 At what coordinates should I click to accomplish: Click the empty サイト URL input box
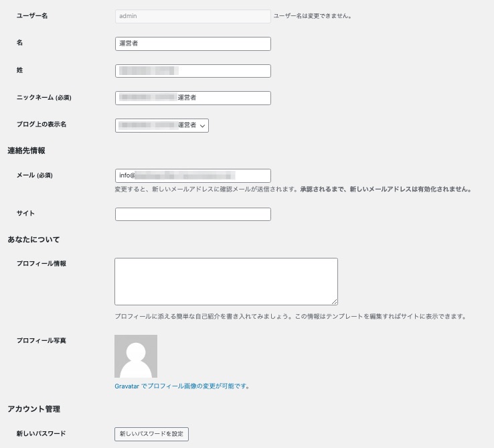193,214
